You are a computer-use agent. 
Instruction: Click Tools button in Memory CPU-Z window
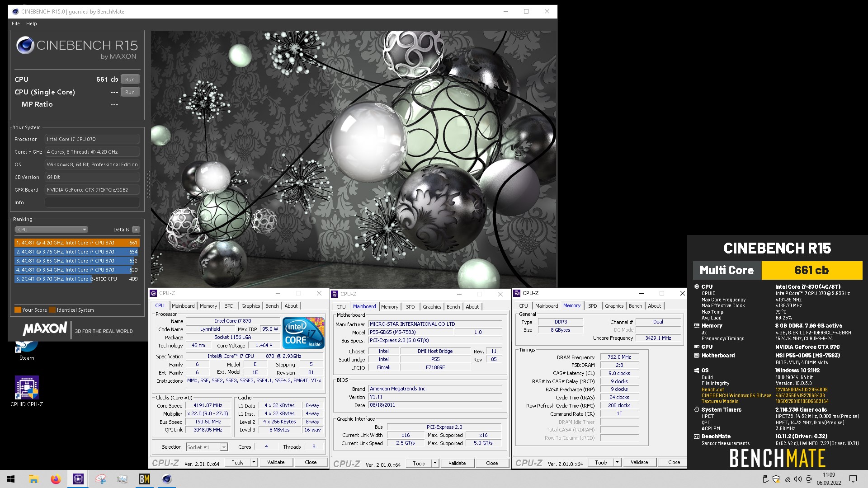click(x=601, y=462)
